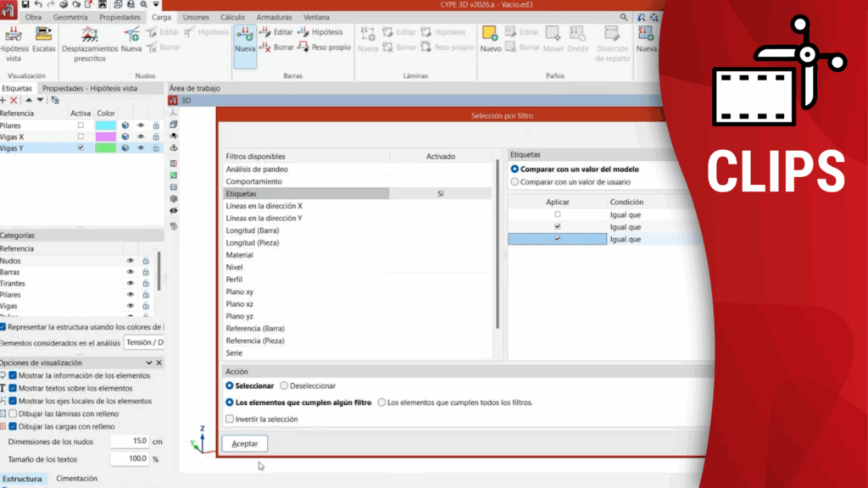Collapse the Opciones de visualización panel
The image size is (868, 488).
(147, 363)
